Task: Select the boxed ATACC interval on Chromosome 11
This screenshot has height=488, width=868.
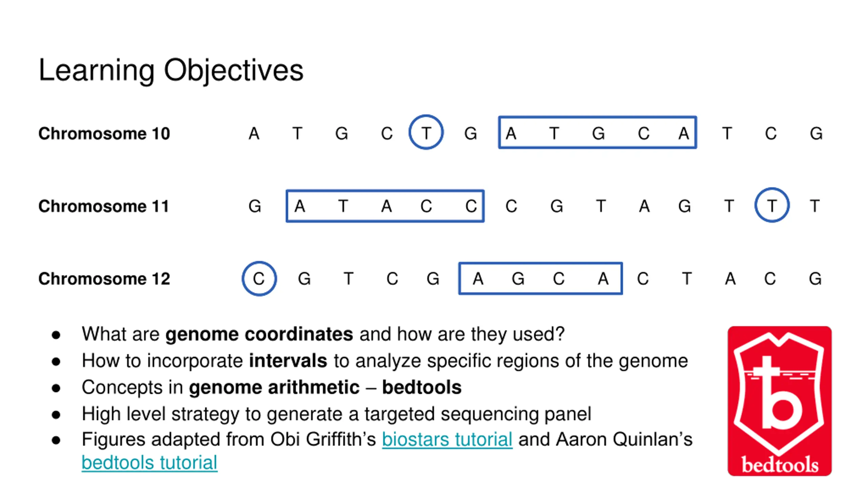Action: [385, 206]
